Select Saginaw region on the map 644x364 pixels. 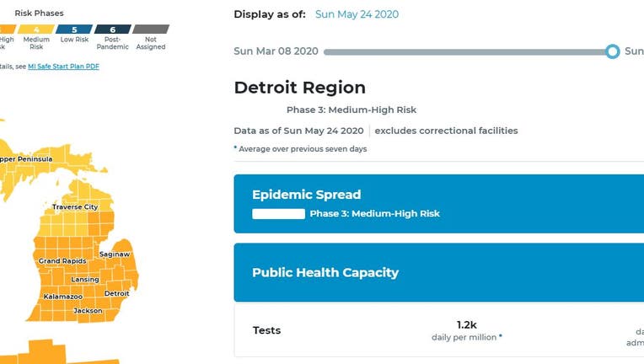tap(115, 254)
